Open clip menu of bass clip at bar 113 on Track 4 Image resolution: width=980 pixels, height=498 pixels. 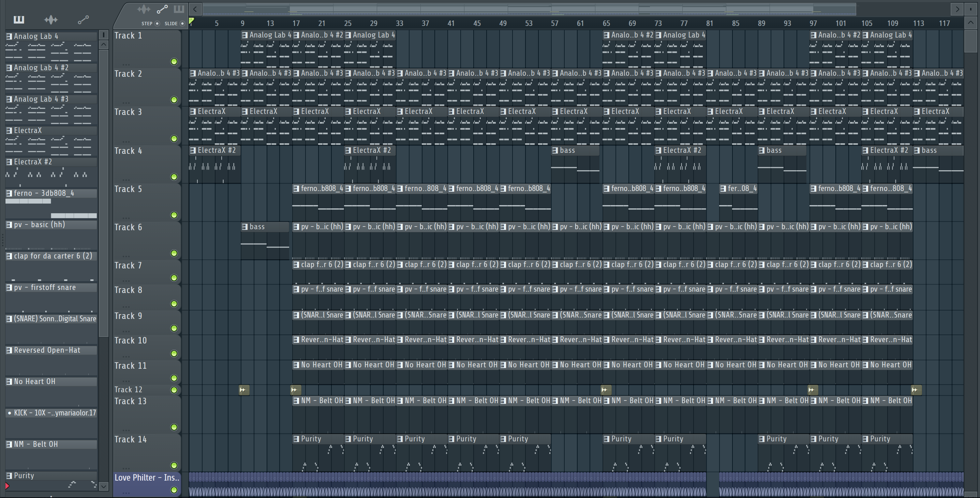point(917,151)
